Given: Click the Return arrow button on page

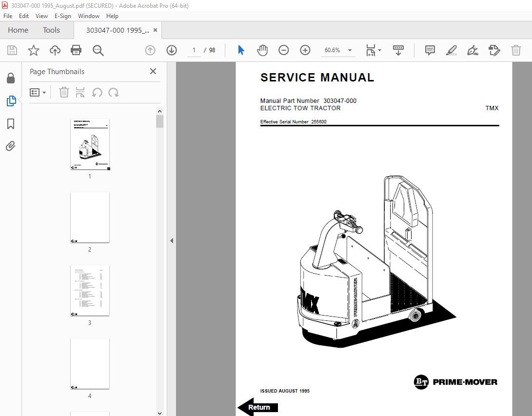Looking at the screenshot, I should coord(258,407).
